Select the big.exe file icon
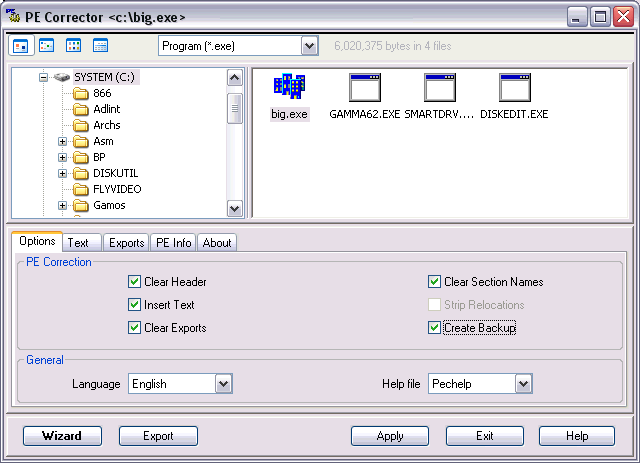640x463 pixels. click(289, 86)
